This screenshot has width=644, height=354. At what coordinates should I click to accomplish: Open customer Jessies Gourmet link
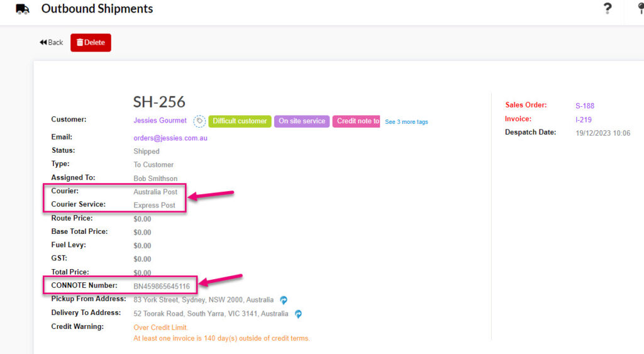[x=160, y=120]
